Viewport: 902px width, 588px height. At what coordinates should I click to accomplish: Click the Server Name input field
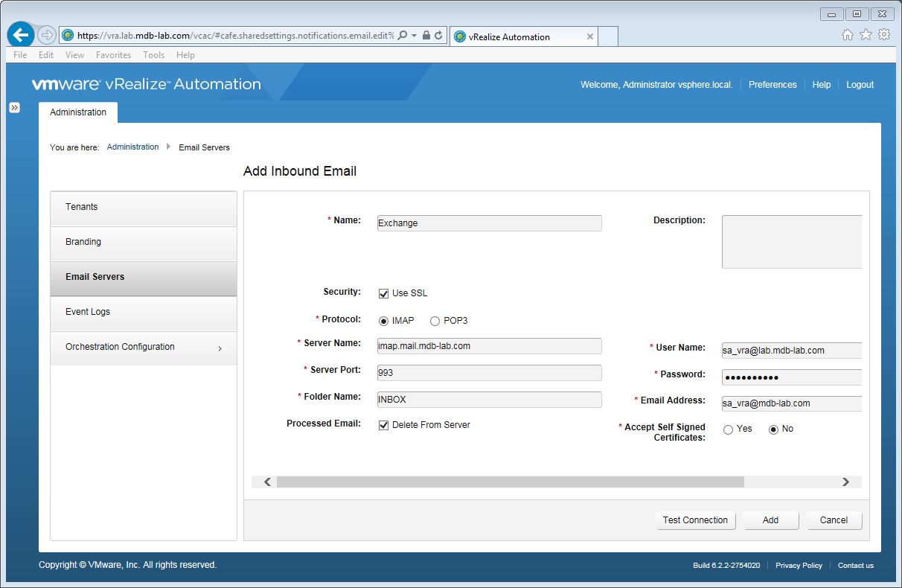(x=489, y=346)
